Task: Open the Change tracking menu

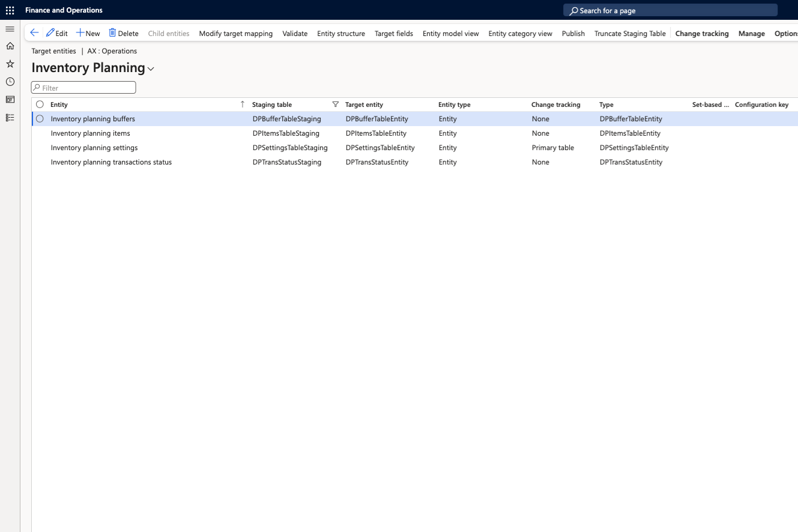Action: 701,34
